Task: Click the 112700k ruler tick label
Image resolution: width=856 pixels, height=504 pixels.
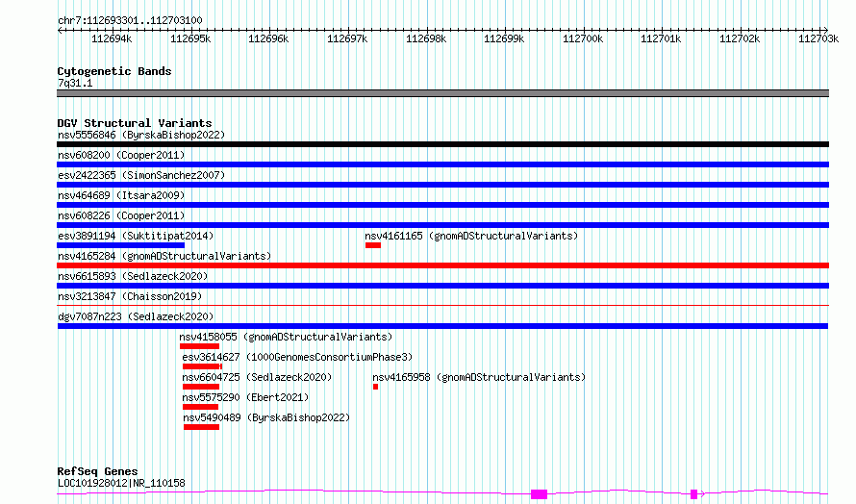Action: click(583, 38)
